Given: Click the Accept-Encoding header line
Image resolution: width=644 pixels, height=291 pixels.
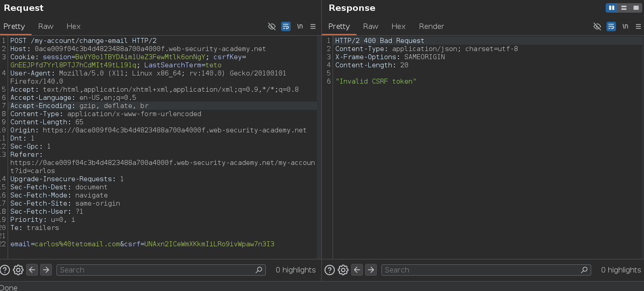Looking at the screenshot, I should coord(79,106).
